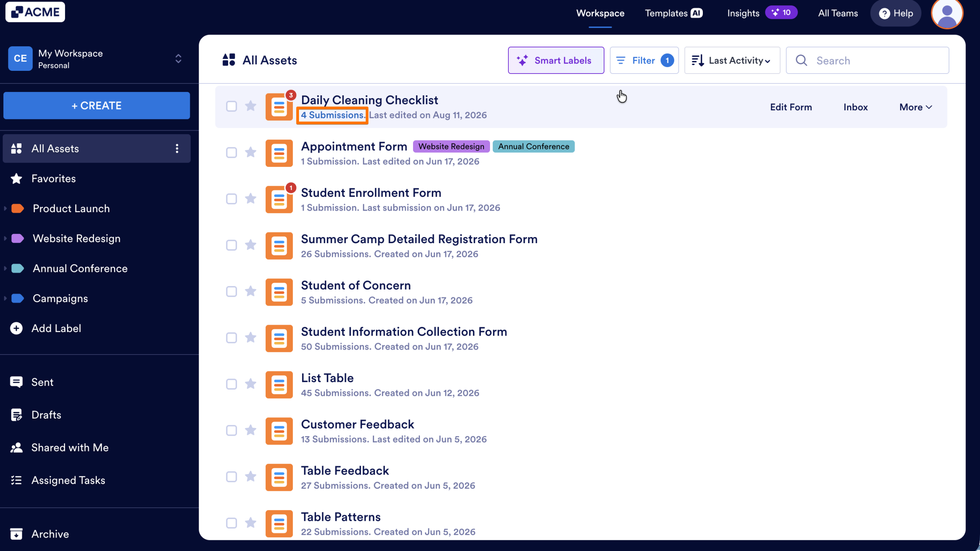
Task: Favorite the Appointment Form star
Action: click(251, 152)
